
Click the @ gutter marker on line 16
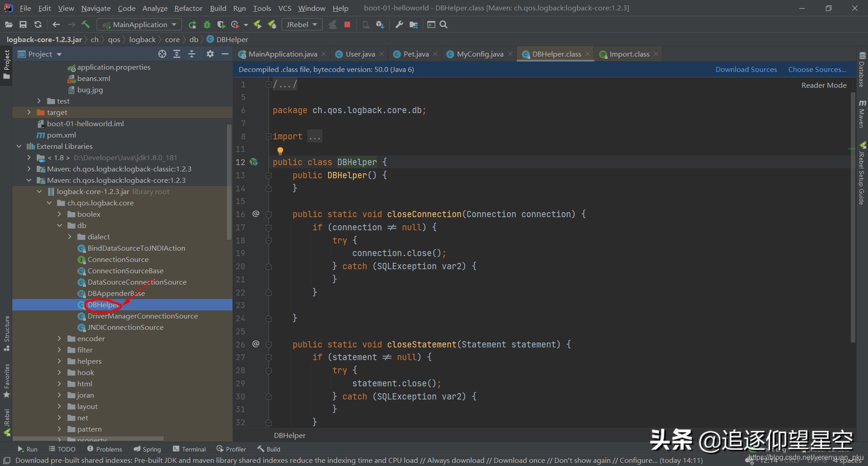(256, 214)
